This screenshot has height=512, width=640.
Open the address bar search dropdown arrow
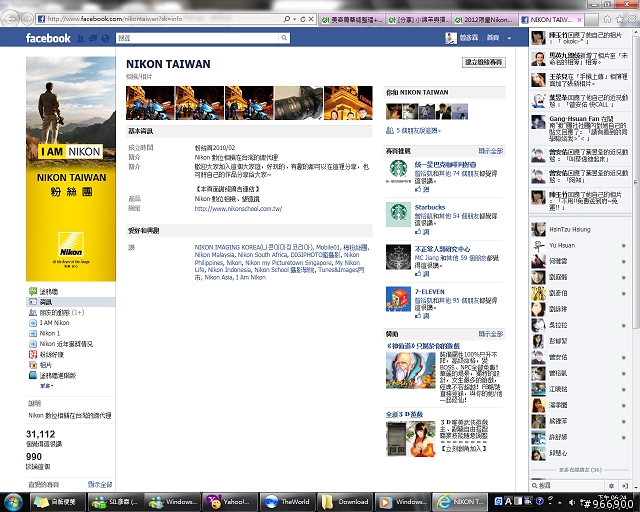[x=295, y=19]
